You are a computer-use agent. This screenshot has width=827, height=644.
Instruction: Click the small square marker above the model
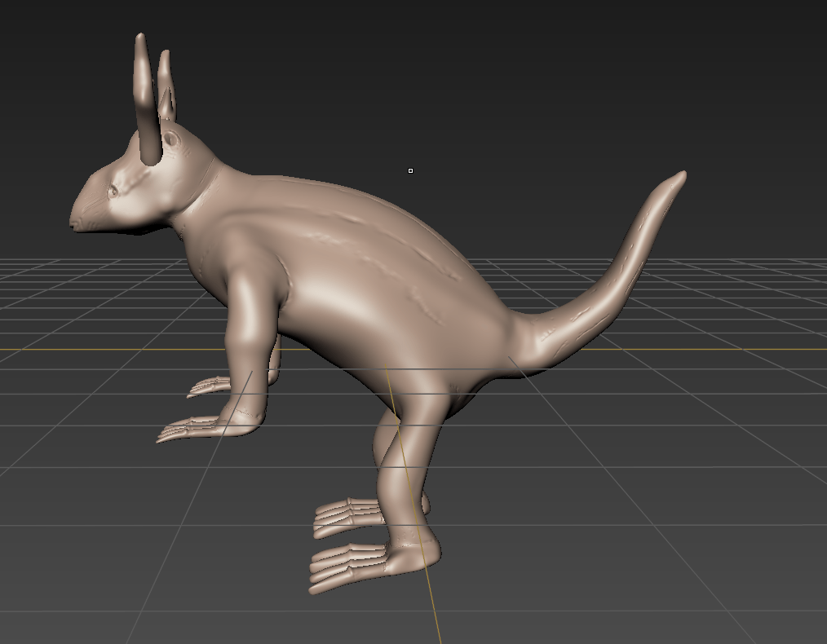click(410, 170)
